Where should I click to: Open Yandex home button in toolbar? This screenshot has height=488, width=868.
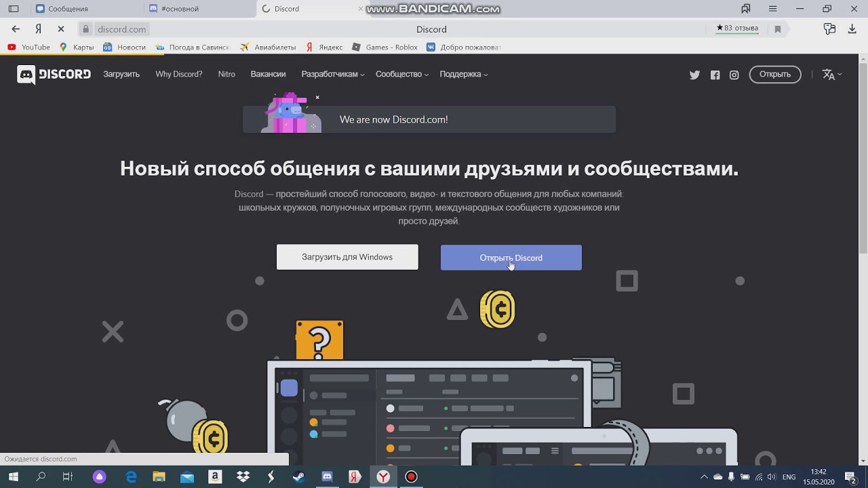pyautogui.click(x=39, y=29)
